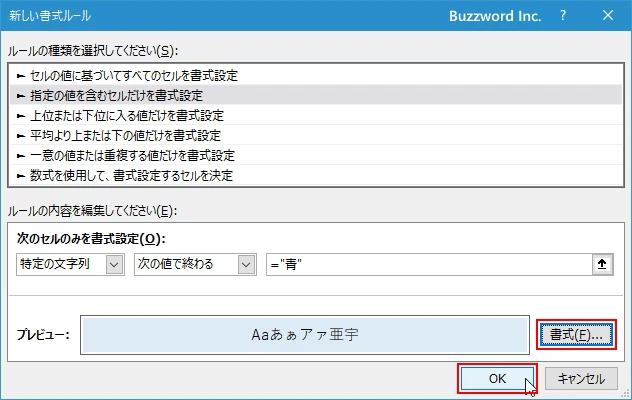This screenshot has height=400, width=632.
Task: Click the 書式(F)... button
Action: 576,335
